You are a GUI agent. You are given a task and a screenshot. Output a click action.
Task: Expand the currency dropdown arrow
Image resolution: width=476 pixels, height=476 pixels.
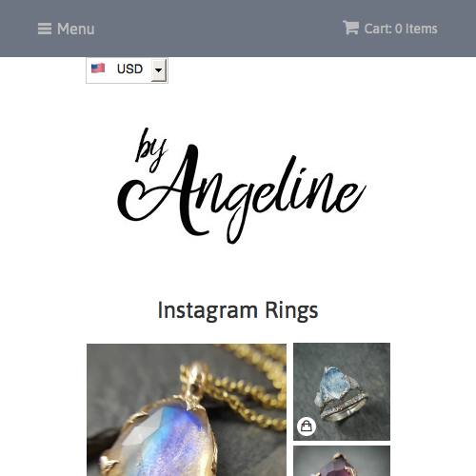point(159,70)
